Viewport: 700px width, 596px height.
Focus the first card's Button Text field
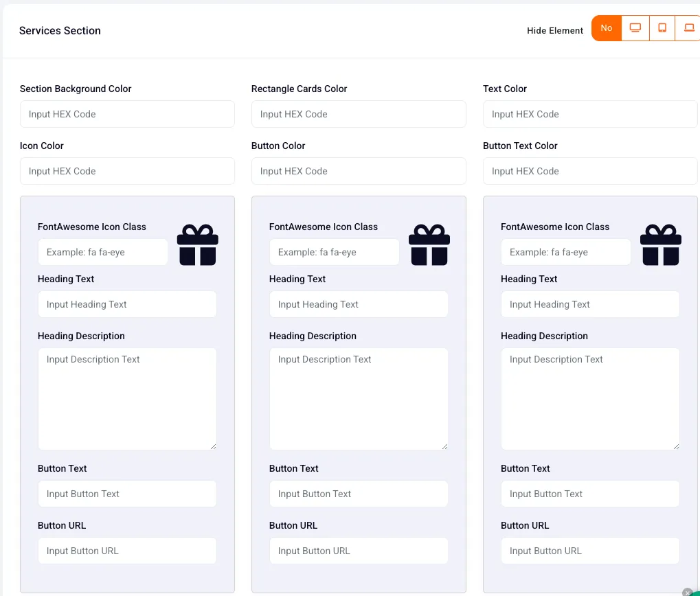coord(127,494)
